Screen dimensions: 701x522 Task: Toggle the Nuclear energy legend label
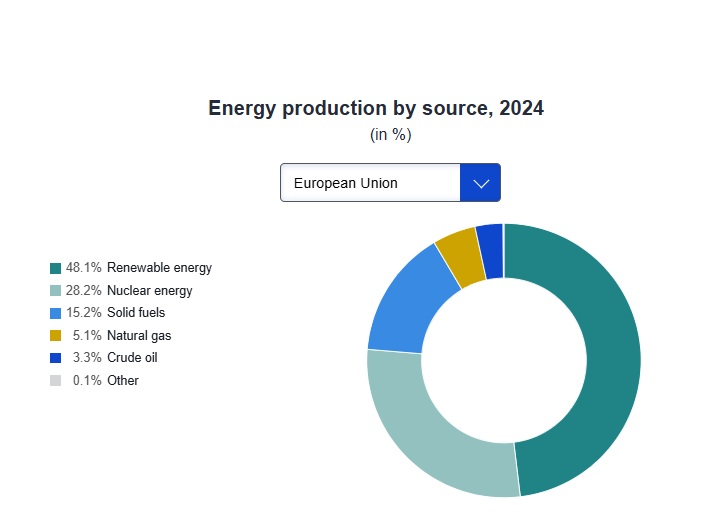click(149, 291)
